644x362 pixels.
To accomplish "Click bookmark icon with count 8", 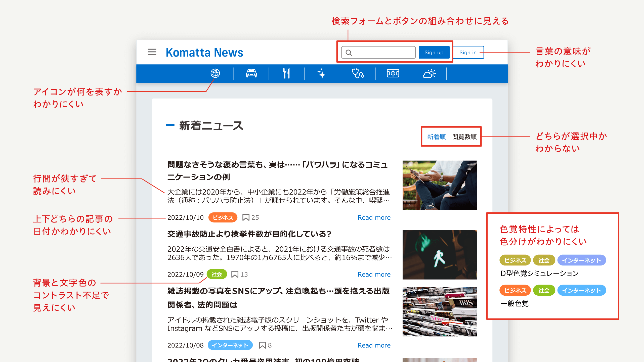I will coord(262,345).
